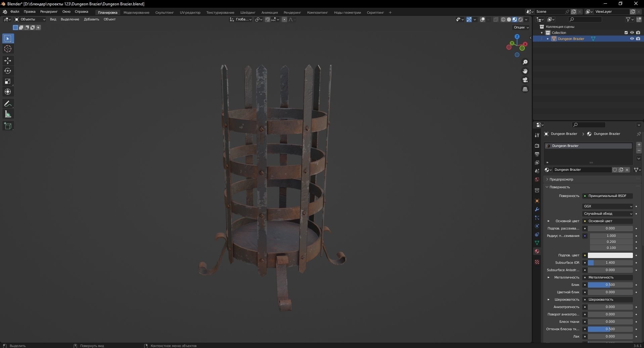Open the Случайный обход subsurface method dropdown
This screenshot has width=644, height=348.
(607, 214)
